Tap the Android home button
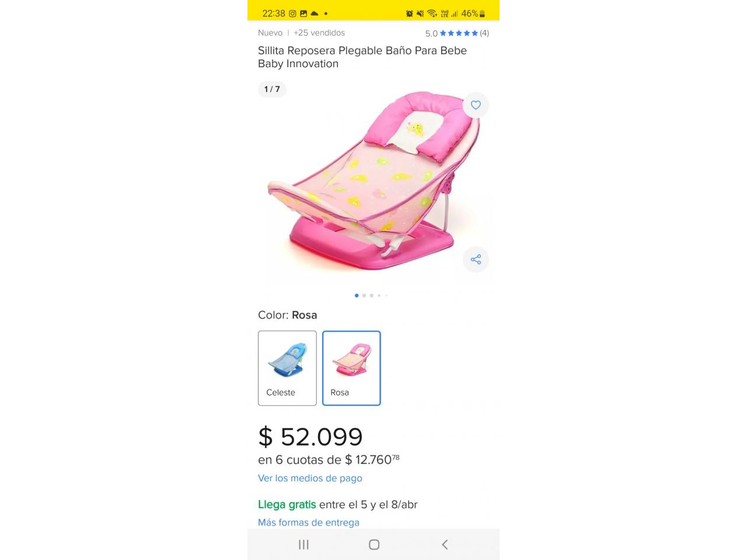Viewport: 747px width, 560px height. coord(374,544)
